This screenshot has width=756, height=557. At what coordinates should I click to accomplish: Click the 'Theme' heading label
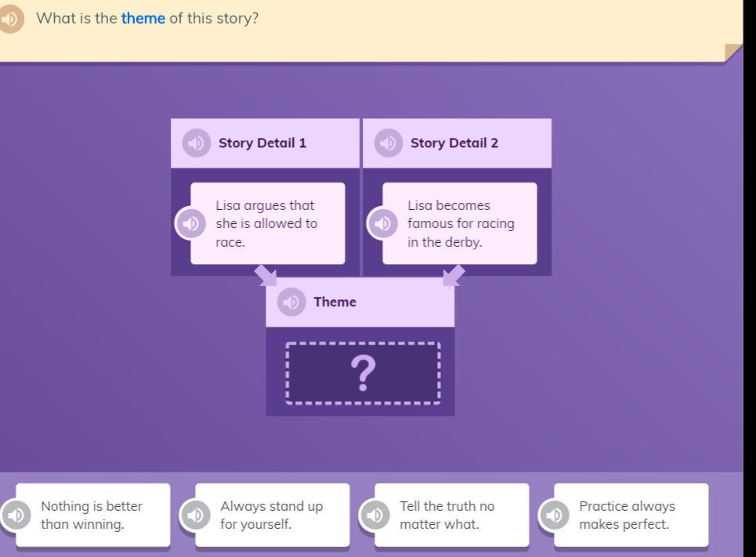pos(335,302)
